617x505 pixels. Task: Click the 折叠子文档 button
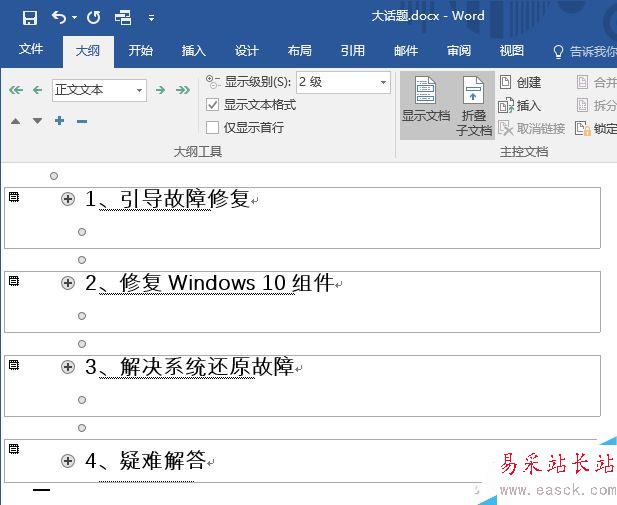[x=474, y=106]
